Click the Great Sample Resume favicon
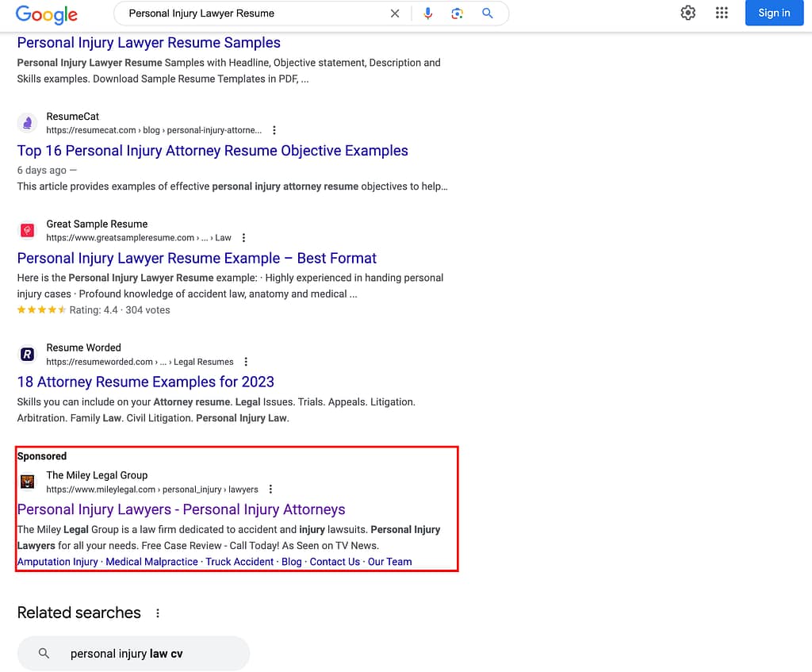 pos(28,231)
